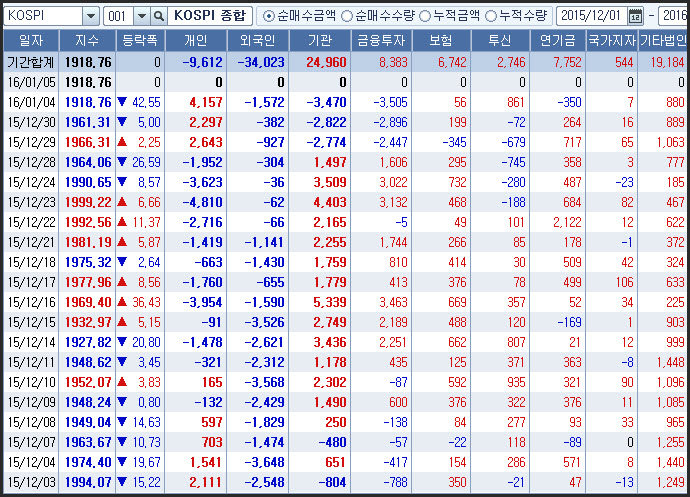Select the 16/01/05 date row
Viewport: 690px width, 497px height.
[345, 82]
